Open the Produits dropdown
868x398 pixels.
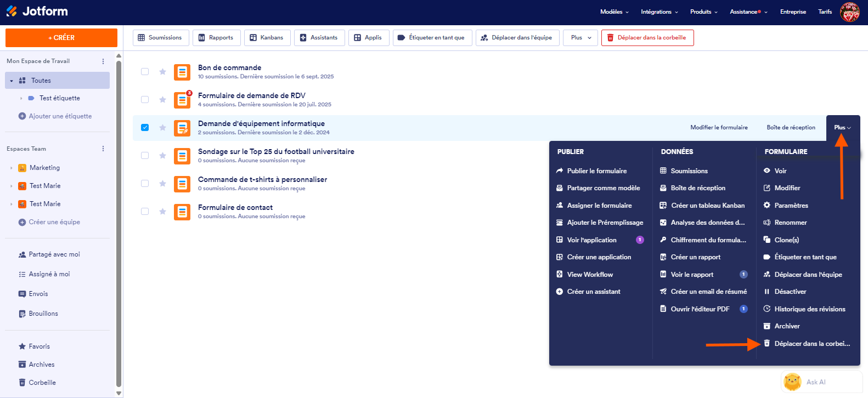point(704,12)
